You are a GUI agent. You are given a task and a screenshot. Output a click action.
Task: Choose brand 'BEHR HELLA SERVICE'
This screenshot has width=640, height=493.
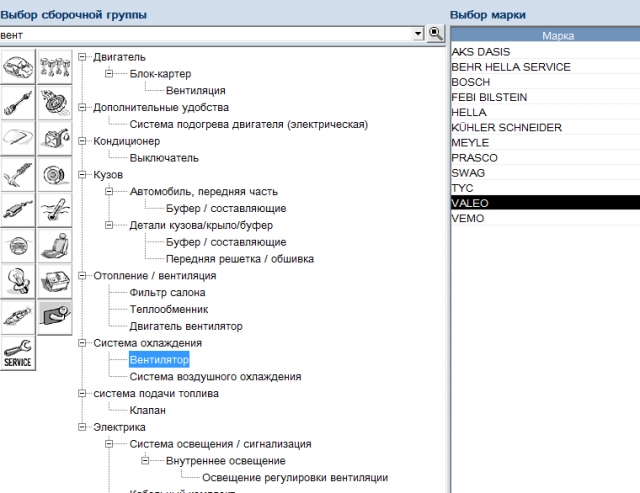click(545, 67)
